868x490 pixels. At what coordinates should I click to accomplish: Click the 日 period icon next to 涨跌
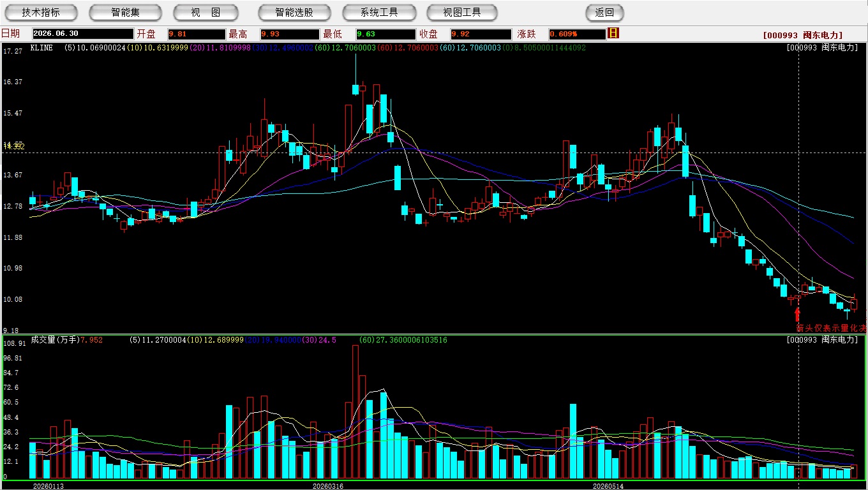[613, 33]
